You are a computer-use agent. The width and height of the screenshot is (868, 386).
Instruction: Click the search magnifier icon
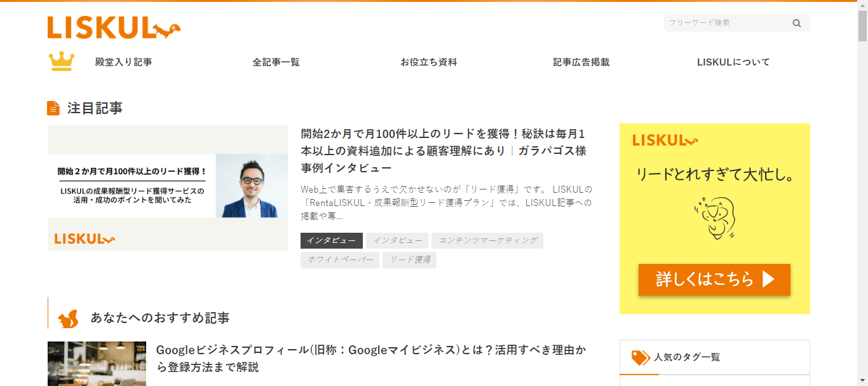coord(797,23)
